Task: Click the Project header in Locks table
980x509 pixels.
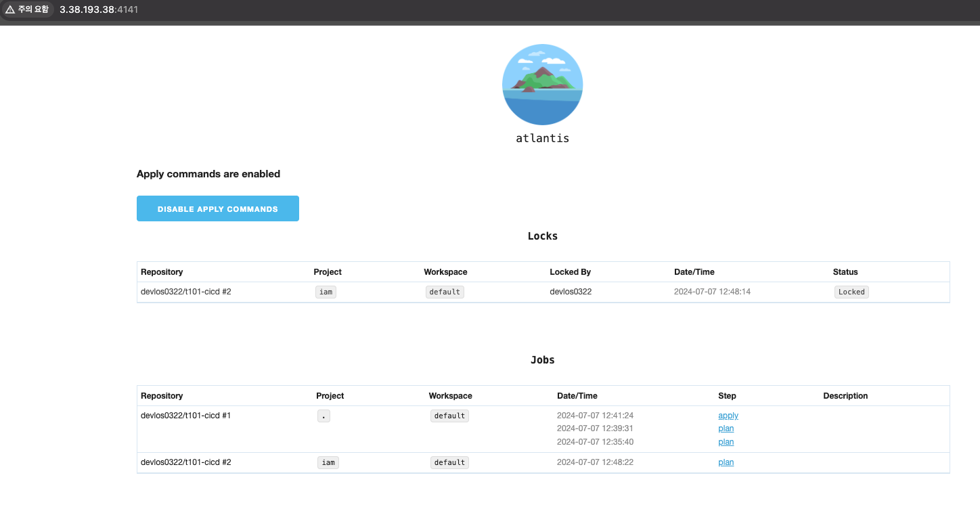Action: tap(328, 272)
